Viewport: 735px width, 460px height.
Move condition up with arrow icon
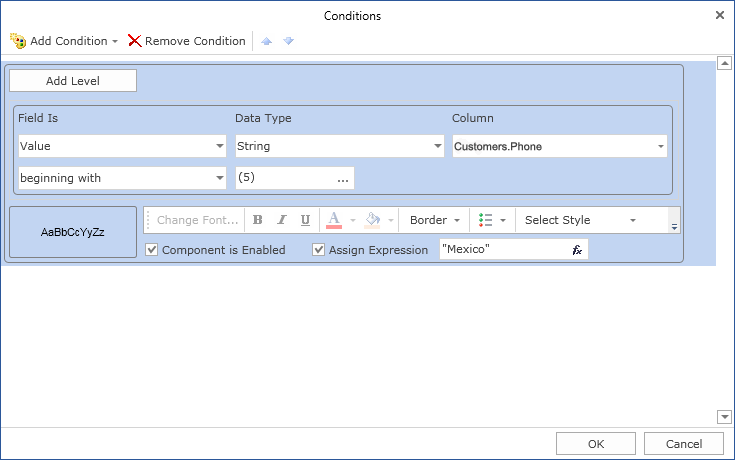(x=267, y=41)
